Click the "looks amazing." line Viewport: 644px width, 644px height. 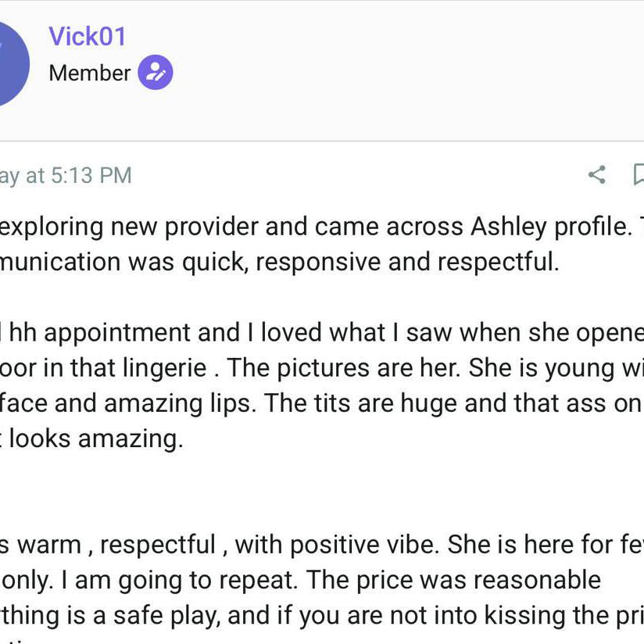click(x=97, y=438)
